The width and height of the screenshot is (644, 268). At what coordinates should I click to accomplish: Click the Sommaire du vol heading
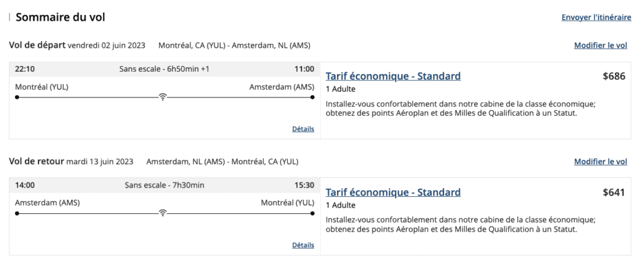click(60, 17)
